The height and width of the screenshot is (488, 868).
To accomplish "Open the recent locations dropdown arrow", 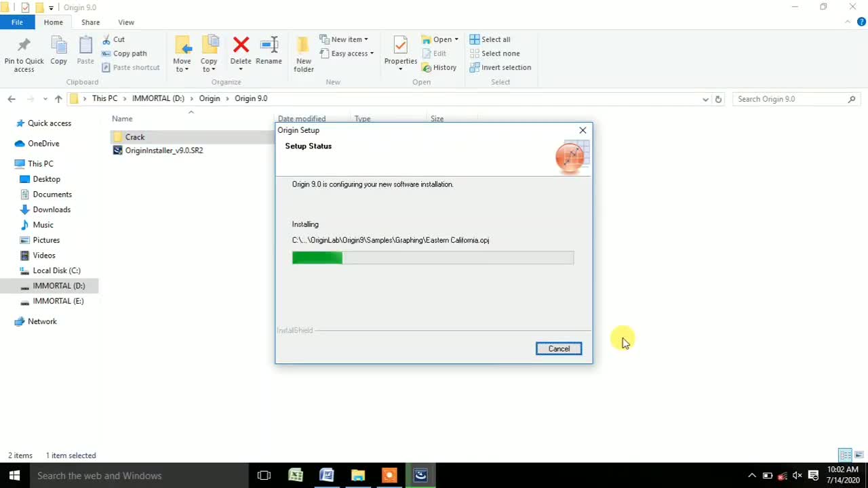I will (x=45, y=99).
